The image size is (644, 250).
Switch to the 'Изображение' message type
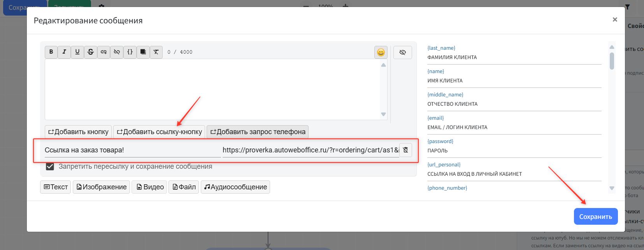(101, 187)
